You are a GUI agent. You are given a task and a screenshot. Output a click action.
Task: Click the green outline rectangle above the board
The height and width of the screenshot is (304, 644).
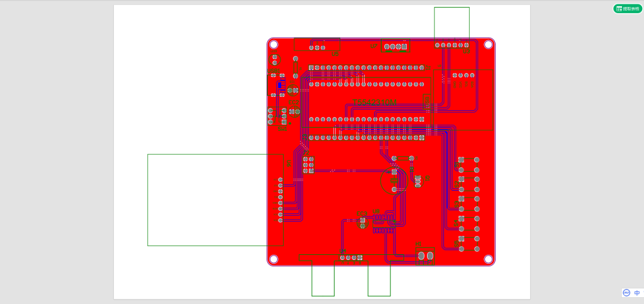tap(452, 23)
